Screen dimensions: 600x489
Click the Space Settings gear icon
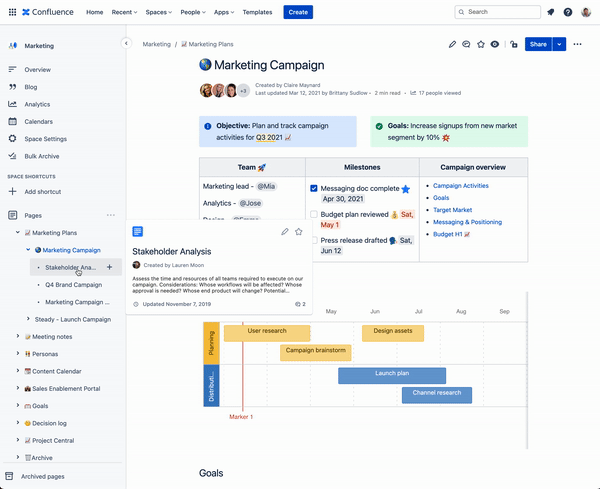click(x=13, y=139)
